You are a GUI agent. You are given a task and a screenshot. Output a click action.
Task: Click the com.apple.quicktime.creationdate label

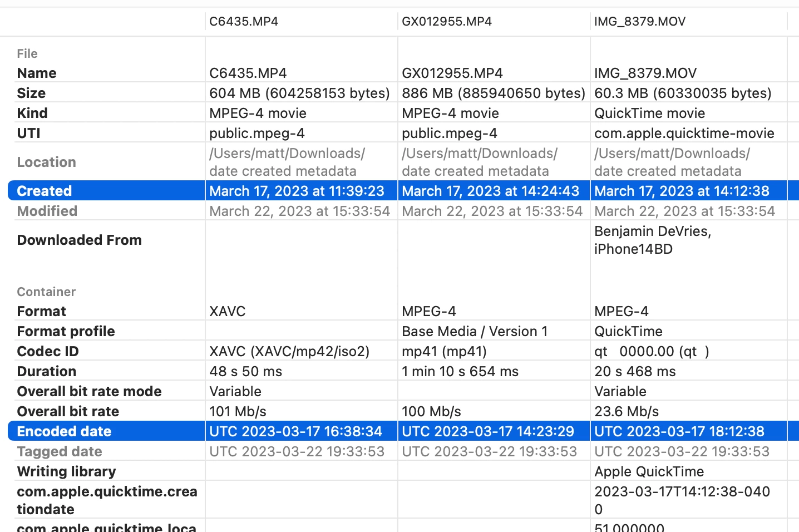[107, 500]
